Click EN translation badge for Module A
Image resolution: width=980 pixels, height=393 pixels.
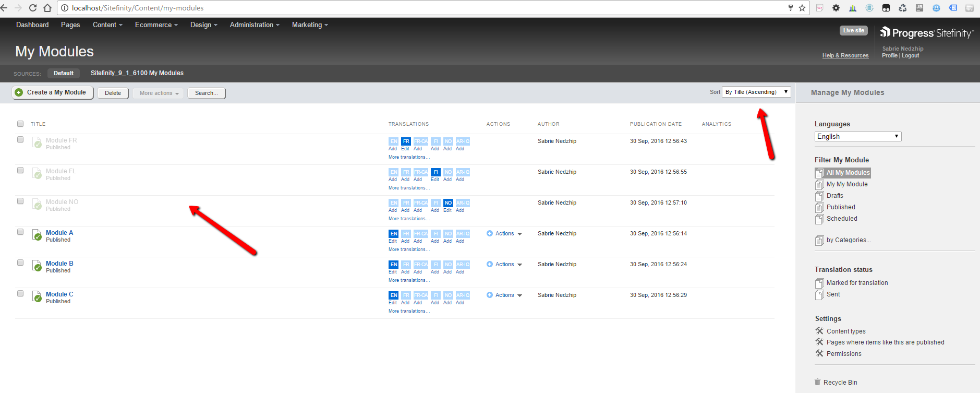(394, 233)
